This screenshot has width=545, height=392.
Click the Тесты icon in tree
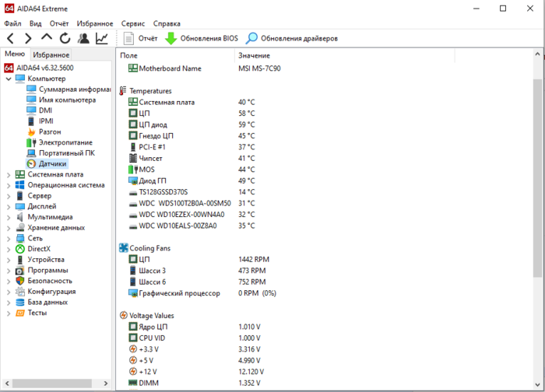click(x=20, y=313)
